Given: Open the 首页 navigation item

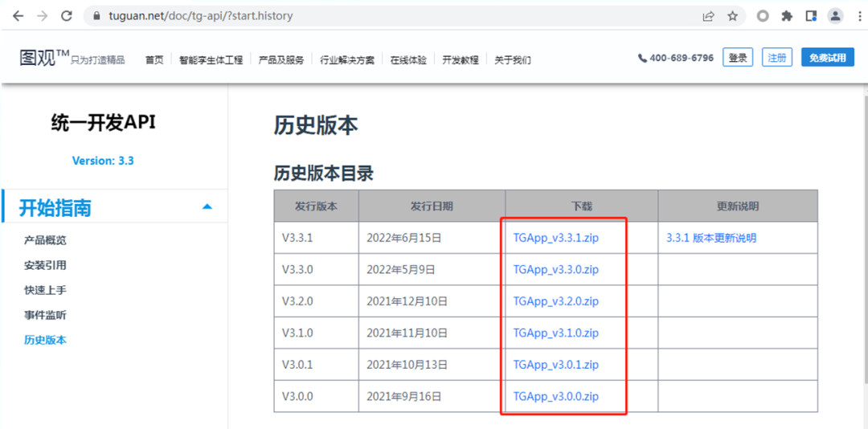Looking at the screenshot, I should coord(154,60).
